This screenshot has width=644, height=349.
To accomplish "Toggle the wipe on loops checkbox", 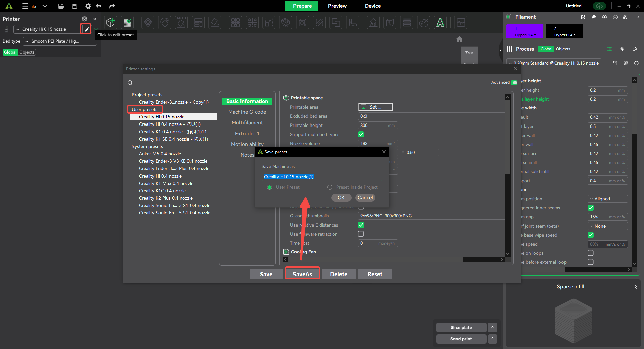I will [x=591, y=253].
